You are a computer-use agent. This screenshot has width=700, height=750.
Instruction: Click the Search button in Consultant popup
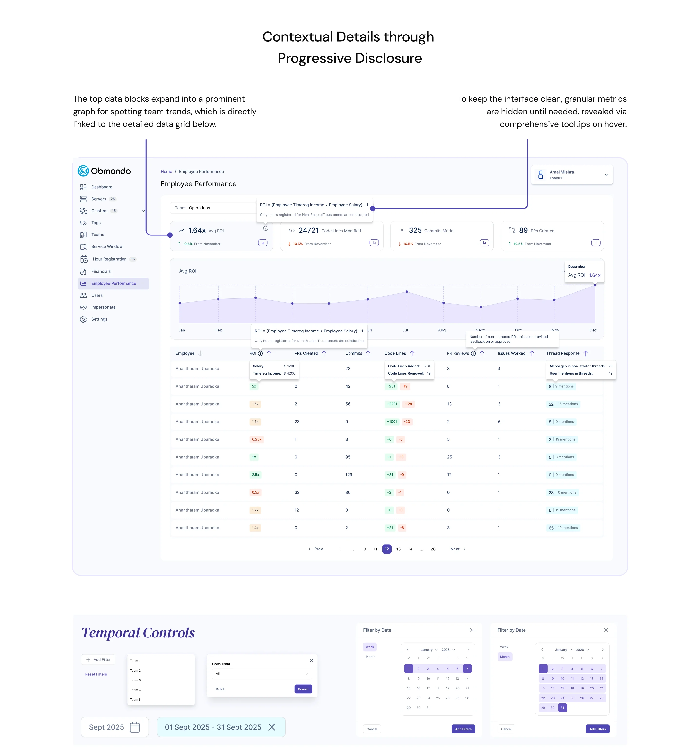click(x=303, y=689)
